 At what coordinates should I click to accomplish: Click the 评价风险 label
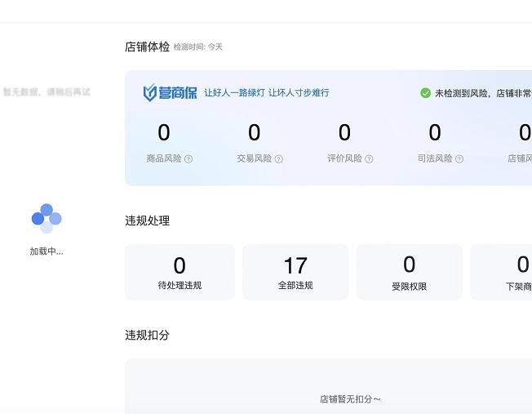tap(344, 158)
